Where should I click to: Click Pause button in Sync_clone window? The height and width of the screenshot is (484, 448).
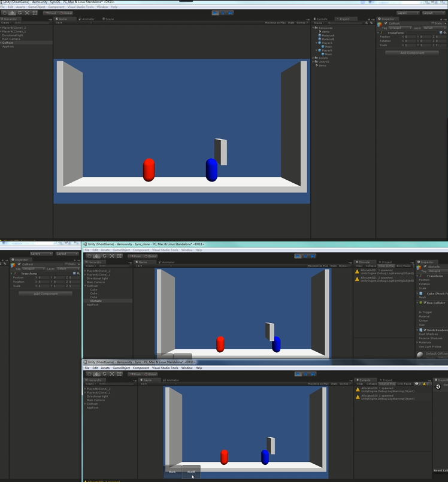click(305, 256)
